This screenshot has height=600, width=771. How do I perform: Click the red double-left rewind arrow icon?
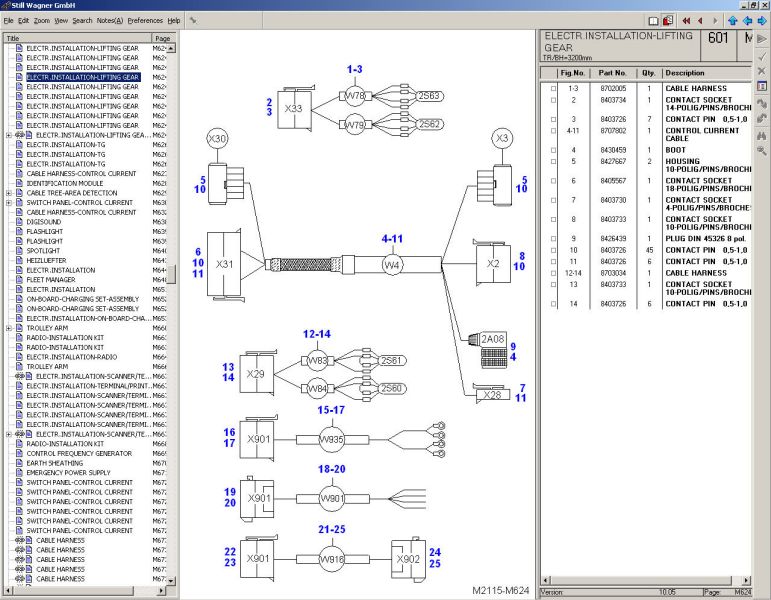[686, 20]
